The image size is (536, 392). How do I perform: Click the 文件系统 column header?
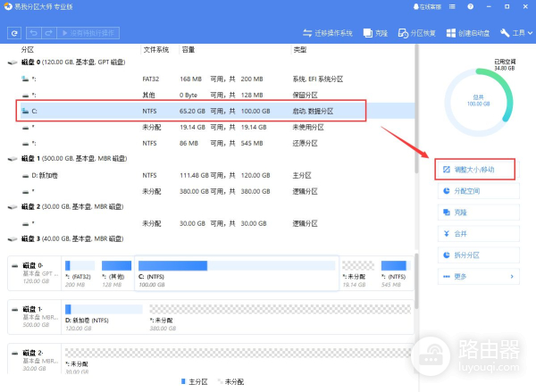155,50
